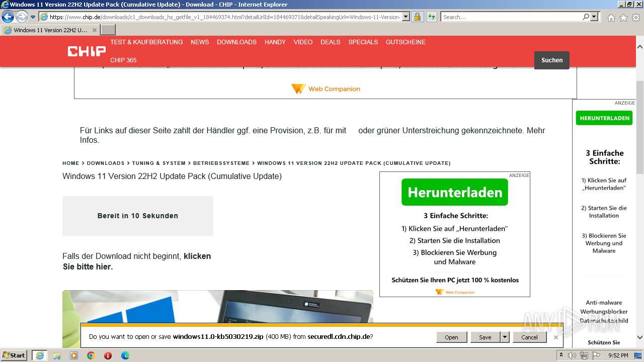The image size is (644, 362).
Task: Click Save in the download bar
Action: (x=485, y=337)
